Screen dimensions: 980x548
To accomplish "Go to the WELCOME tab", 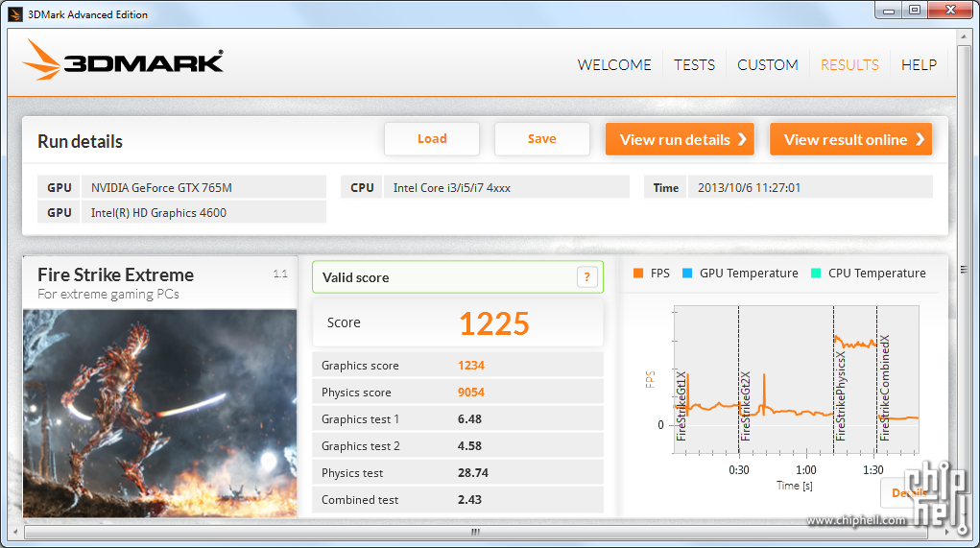I will (x=613, y=65).
